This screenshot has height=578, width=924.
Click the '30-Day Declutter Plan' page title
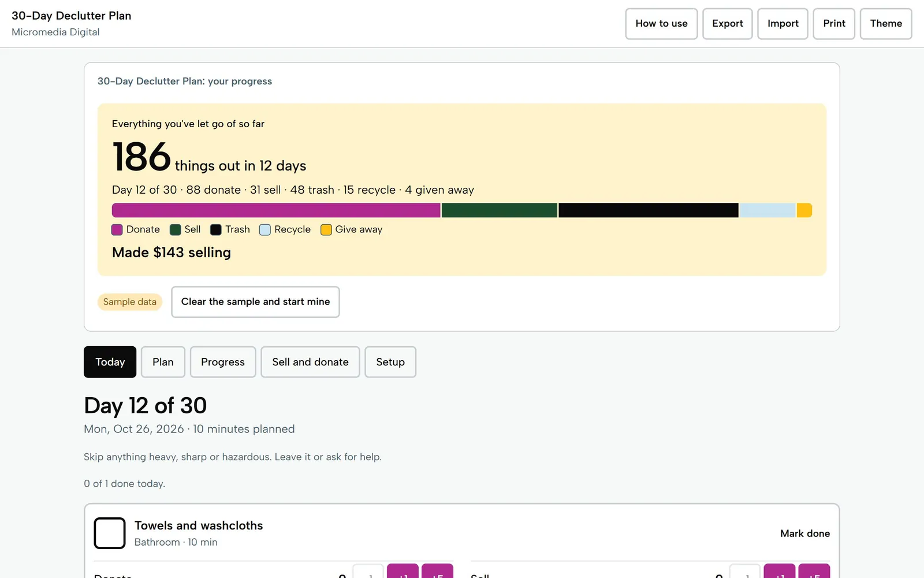pyautogui.click(x=72, y=16)
